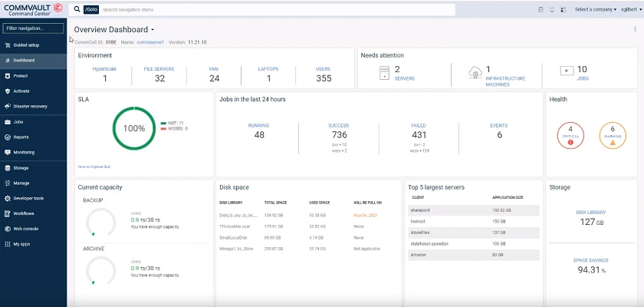The width and height of the screenshot is (644, 307).
Task: Click the critical health alert circle
Action: [x=570, y=135]
